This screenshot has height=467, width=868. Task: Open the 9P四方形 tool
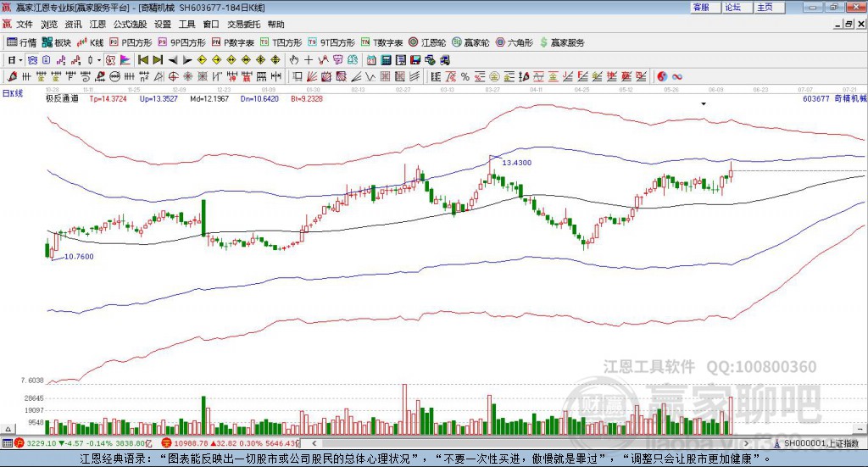coord(181,42)
